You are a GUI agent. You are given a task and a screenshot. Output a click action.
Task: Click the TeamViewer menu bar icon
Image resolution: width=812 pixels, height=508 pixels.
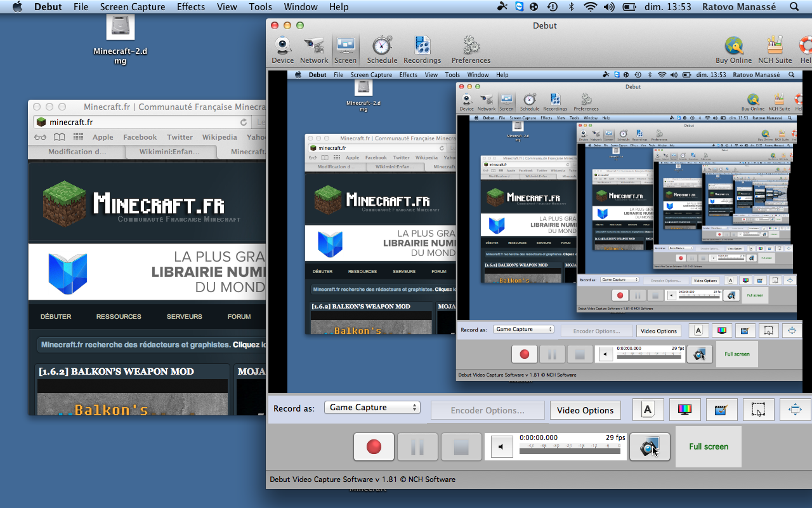[520, 7]
